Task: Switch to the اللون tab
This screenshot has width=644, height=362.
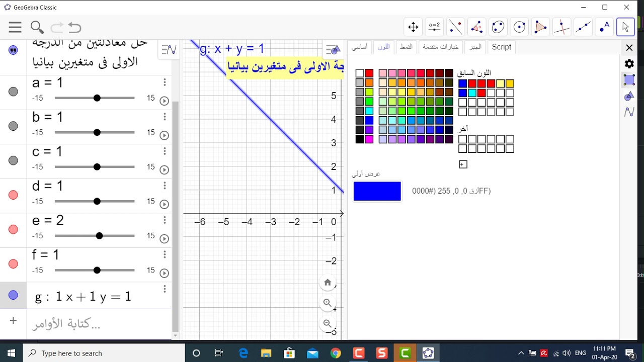Action: point(384,47)
